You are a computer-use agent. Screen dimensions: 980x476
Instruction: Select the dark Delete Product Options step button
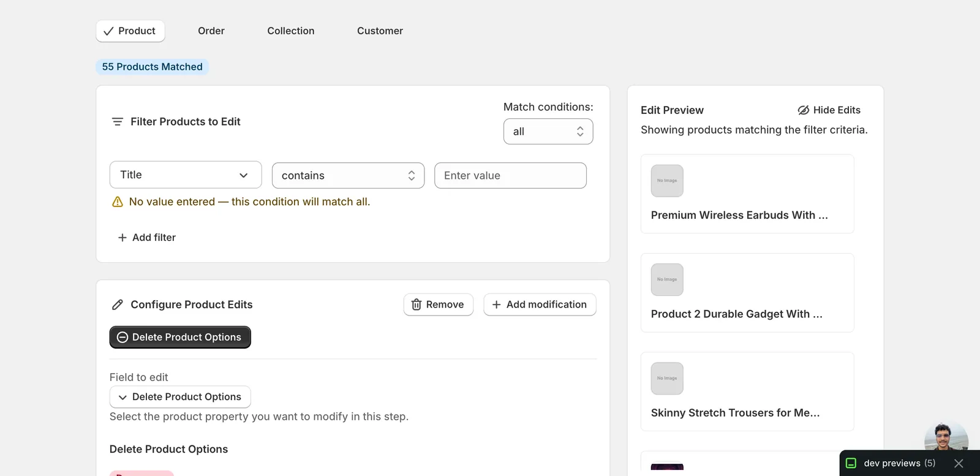point(180,337)
